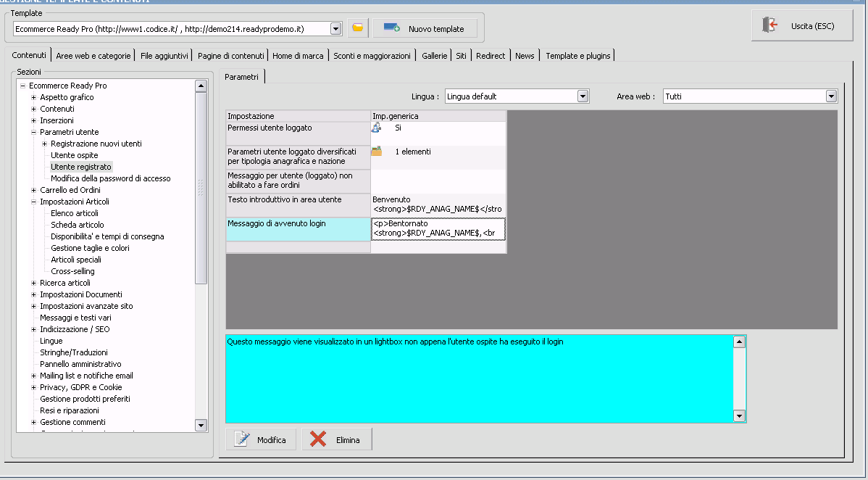
Task: Select Utente ospite in the tree
Action: click(x=74, y=155)
